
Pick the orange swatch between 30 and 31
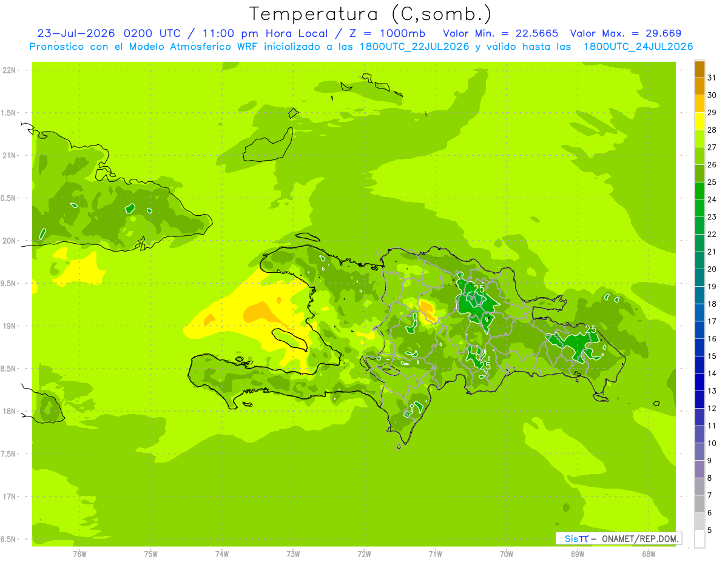point(699,87)
